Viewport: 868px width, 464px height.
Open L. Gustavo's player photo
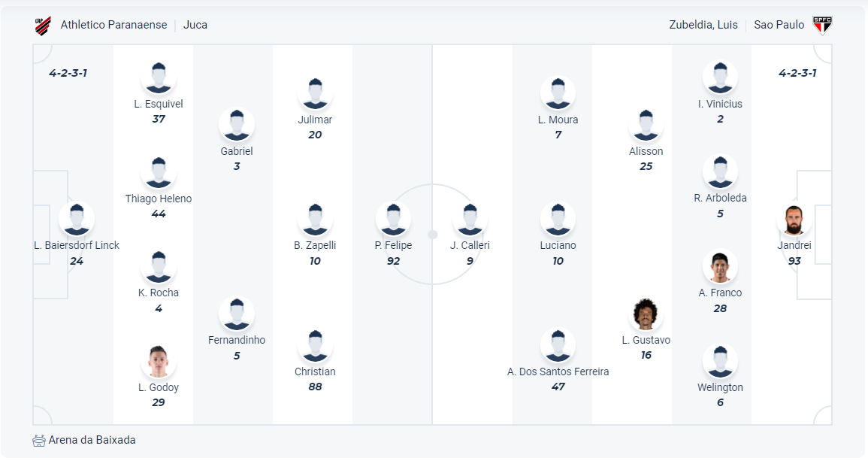tap(646, 314)
